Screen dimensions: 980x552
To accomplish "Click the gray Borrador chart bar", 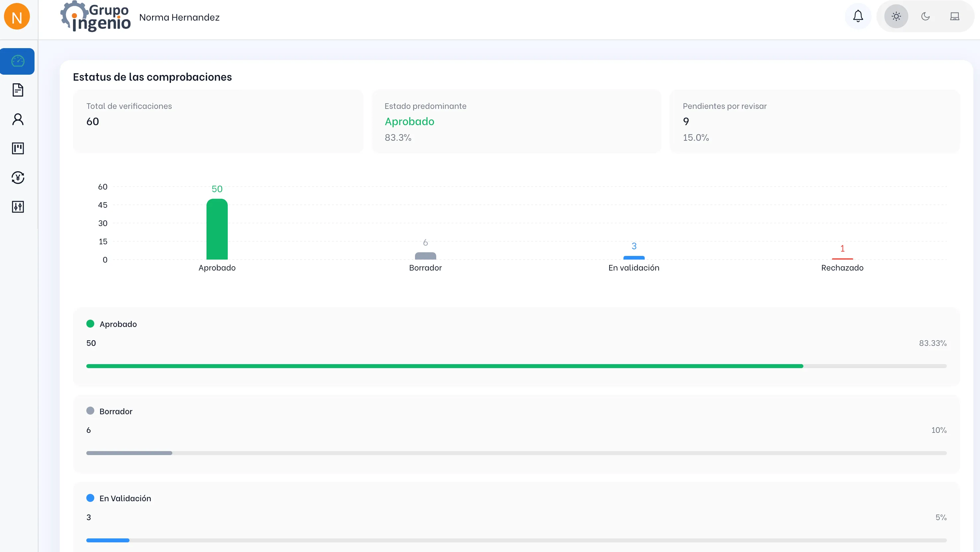I will (x=425, y=256).
